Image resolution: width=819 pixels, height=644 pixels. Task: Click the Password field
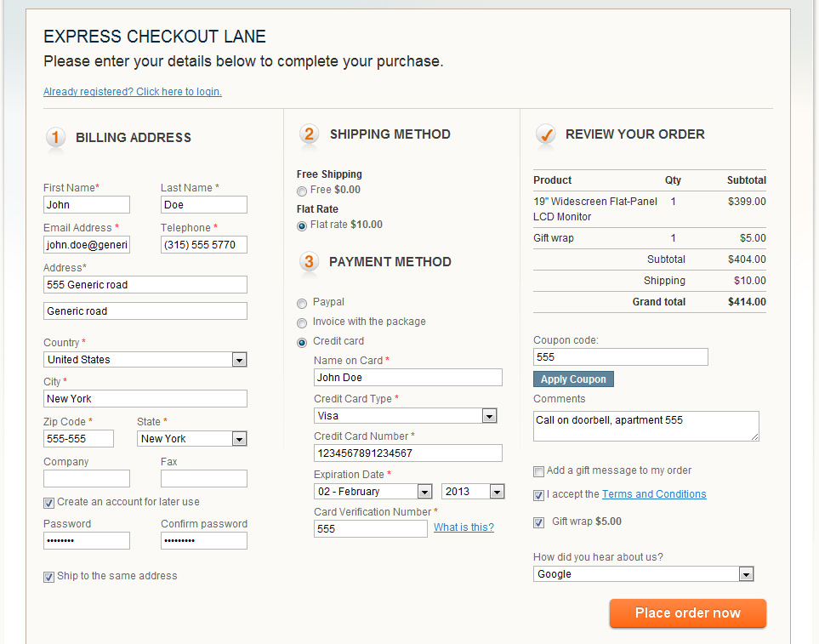[87, 540]
